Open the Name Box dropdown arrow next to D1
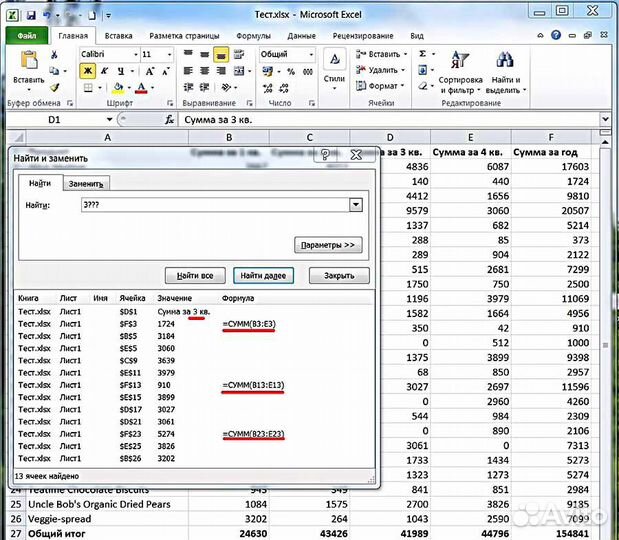Viewport: 619px width, 540px height. pyautogui.click(x=109, y=120)
